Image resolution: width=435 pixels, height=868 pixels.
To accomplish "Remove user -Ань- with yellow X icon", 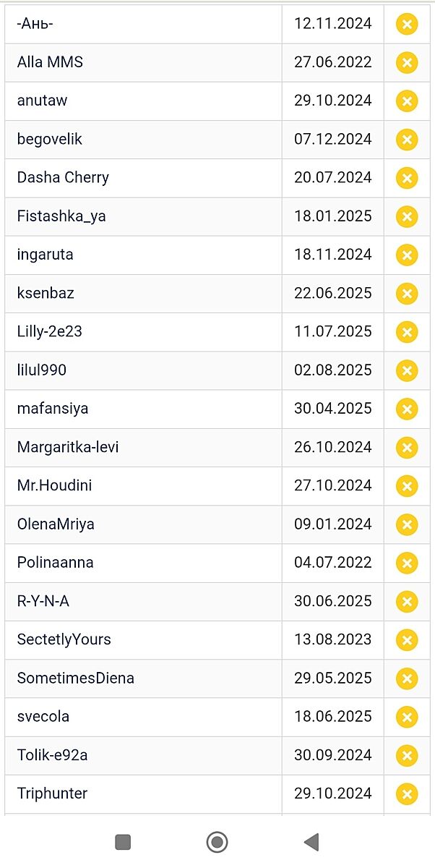I will 407,24.
